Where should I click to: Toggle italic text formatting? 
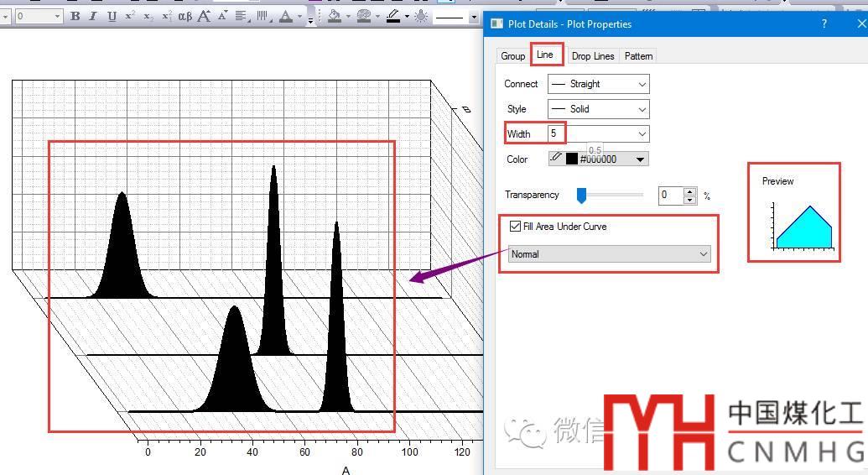pos(93,16)
